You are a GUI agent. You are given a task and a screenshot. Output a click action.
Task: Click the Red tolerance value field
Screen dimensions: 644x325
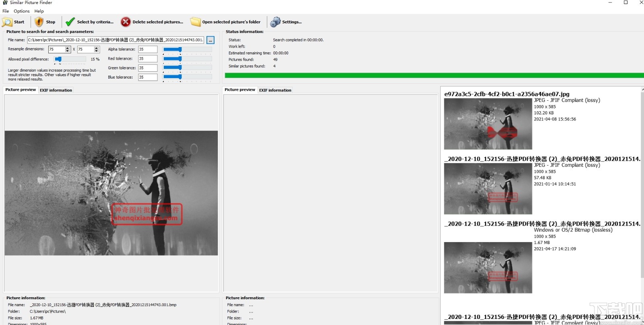click(148, 59)
